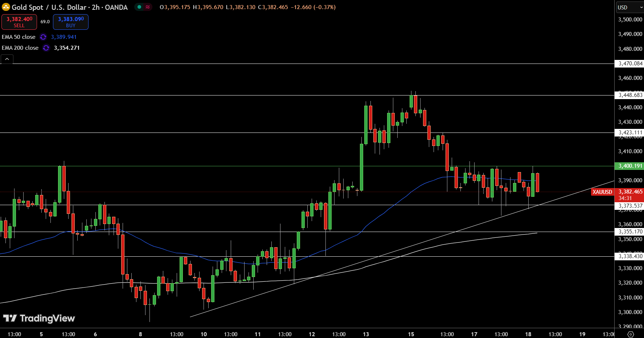Open chart settings gear at bottom right

tap(631, 334)
